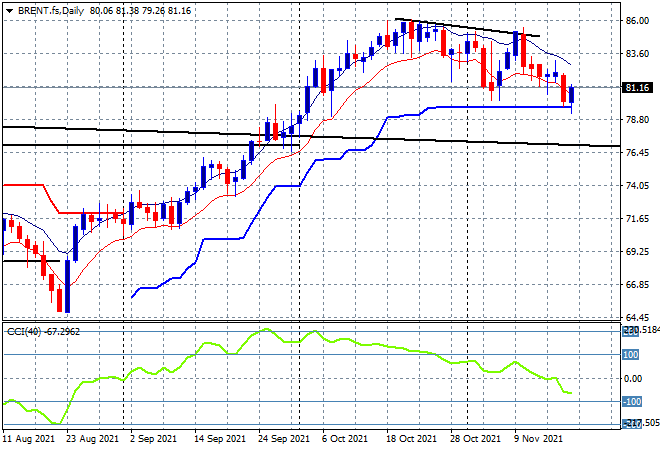The image size is (660, 450).
Task: Click the 24 Sep 2021 date label
Action: (x=284, y=439)
